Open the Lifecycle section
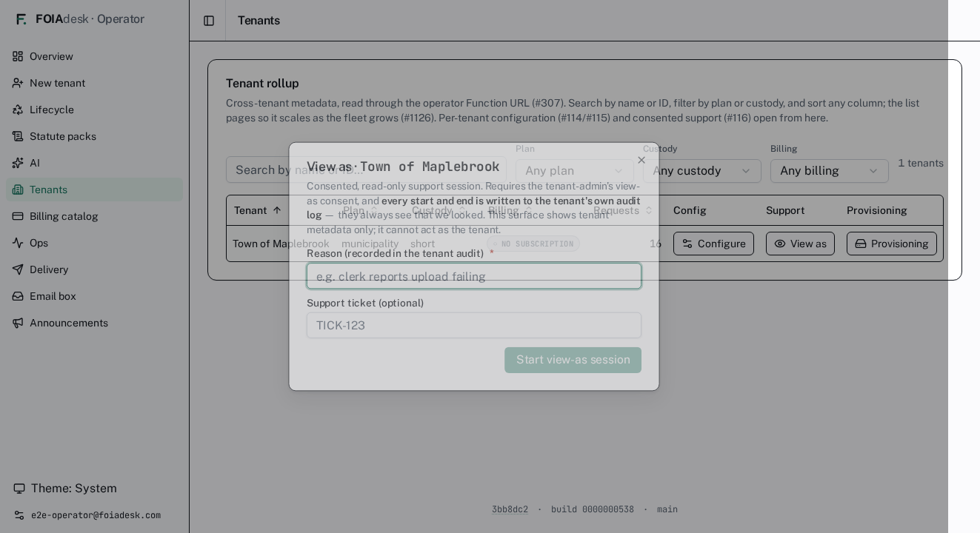 (x=94, y=110)
